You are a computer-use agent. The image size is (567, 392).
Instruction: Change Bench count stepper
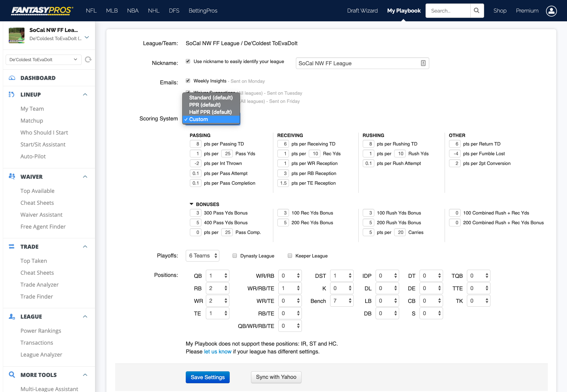(342, 301)
